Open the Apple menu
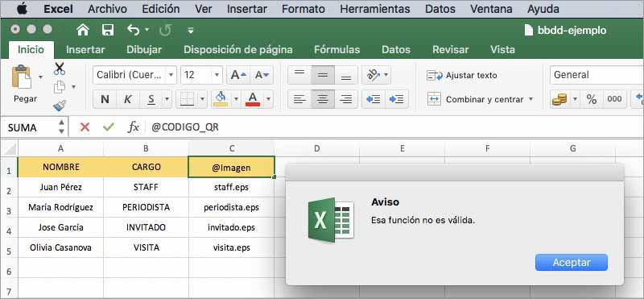 click(23, 9)
